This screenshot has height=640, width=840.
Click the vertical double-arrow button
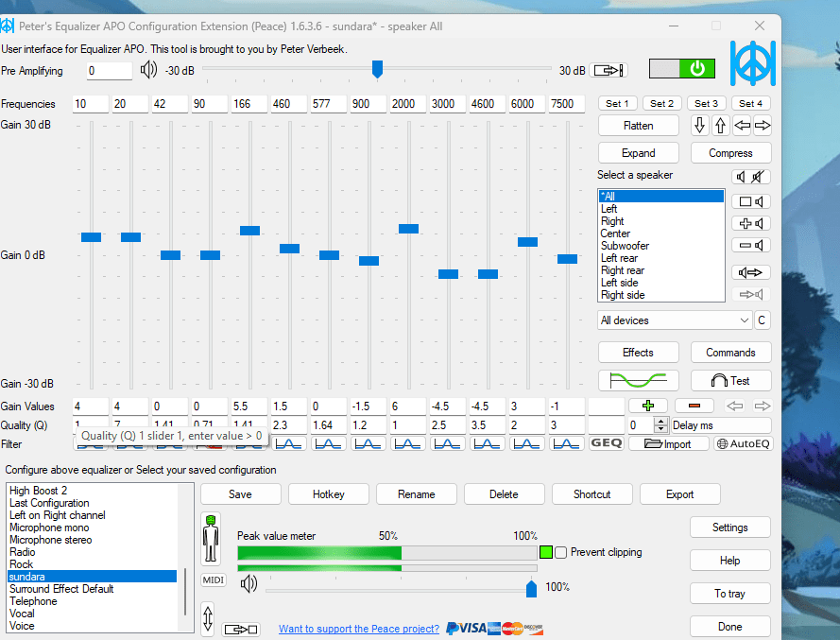(x=209, y=618)
